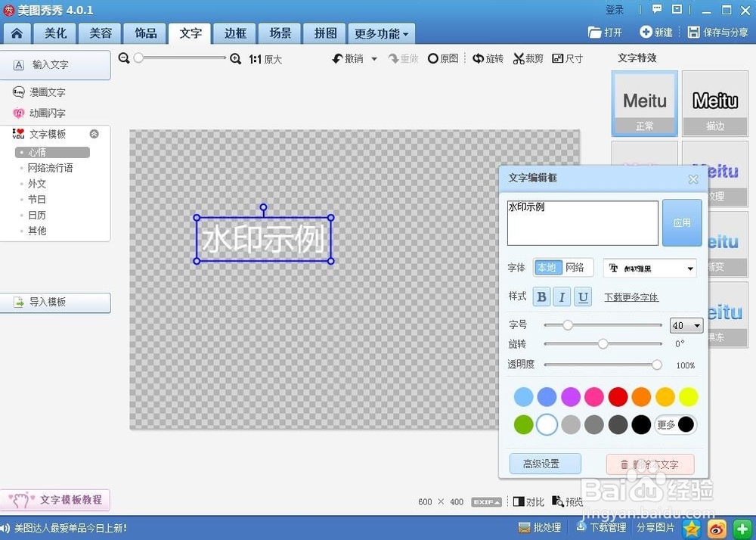
Task: Open the 撤销 history dropdown arrow
Action: (374, 59)
